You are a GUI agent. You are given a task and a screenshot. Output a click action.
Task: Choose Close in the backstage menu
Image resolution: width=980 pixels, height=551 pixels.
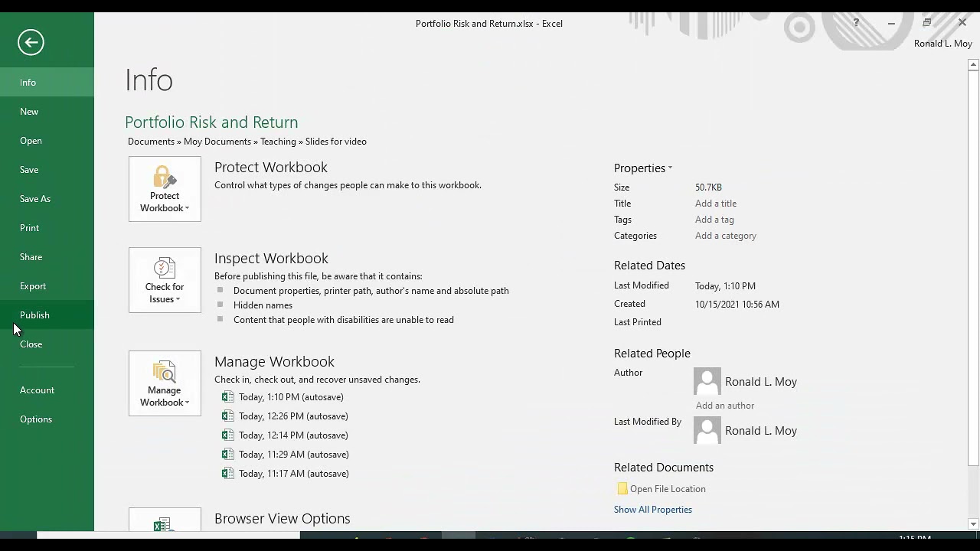coord(47,344)
